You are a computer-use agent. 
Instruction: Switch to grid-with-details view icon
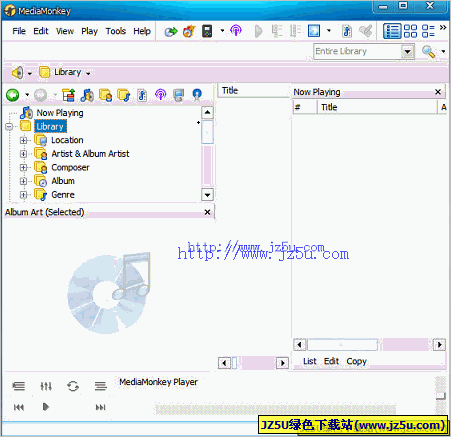coord(428,31)
